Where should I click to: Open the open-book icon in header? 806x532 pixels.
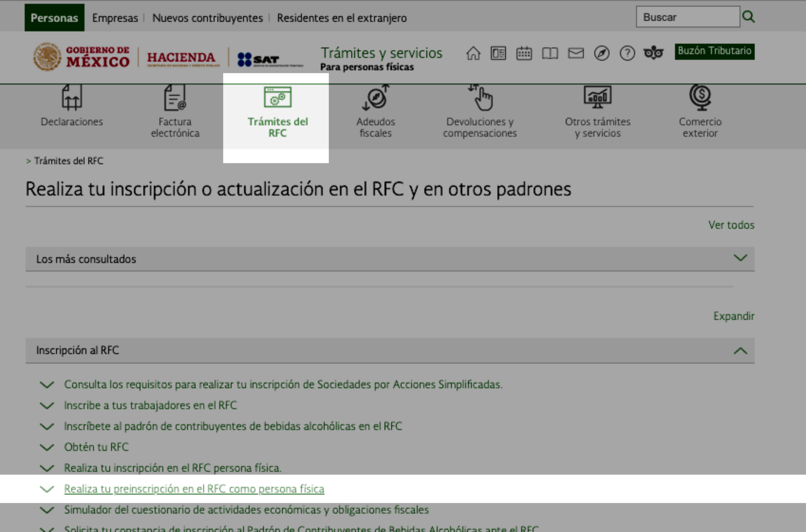click(550, 53)
